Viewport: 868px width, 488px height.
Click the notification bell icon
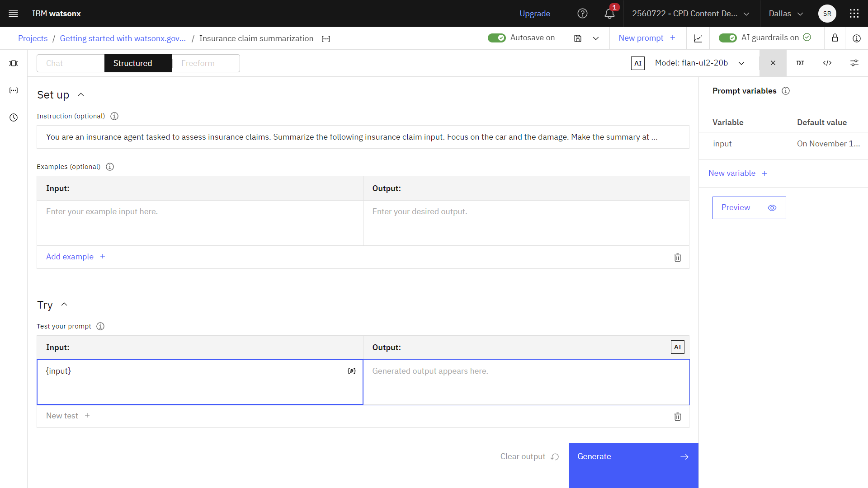coord(610,13)
